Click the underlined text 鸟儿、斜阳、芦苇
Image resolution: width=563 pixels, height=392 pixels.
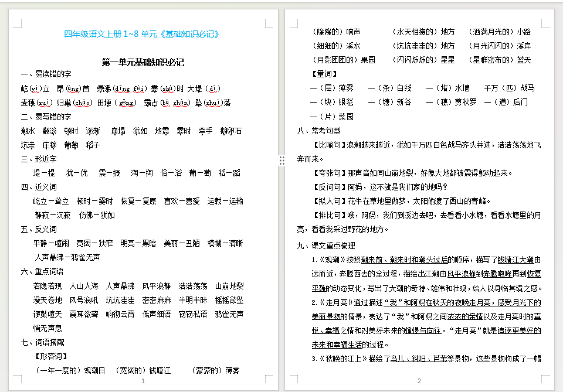(x=419, y=359)
